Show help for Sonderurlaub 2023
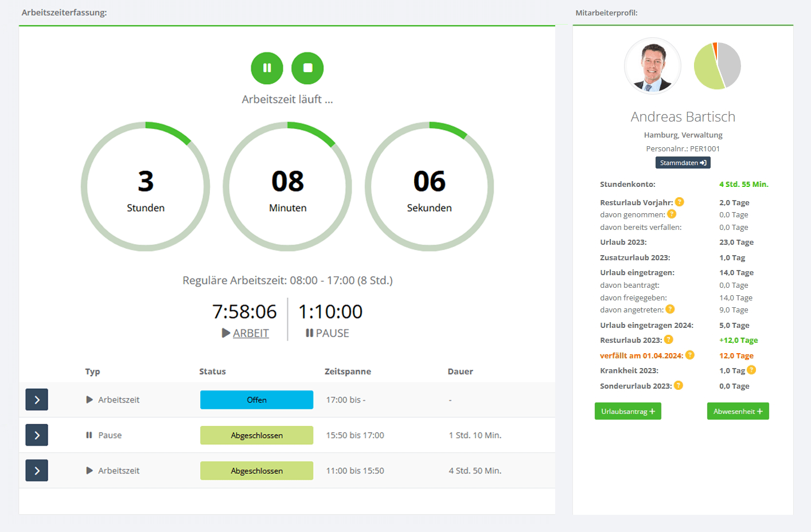This screenshot has width=811, height=532. click(679, 385)
